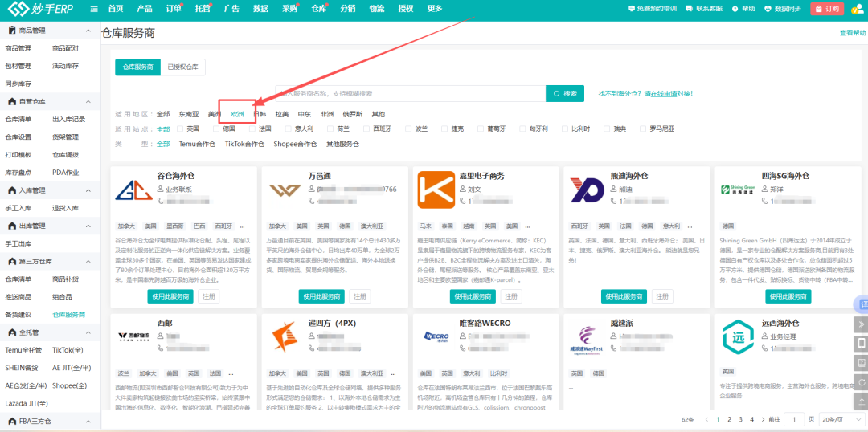The width and height of the screenshot is (868, 432).
Task: Click the 帮助 question mark icon
Action: (x=735, y=9)
